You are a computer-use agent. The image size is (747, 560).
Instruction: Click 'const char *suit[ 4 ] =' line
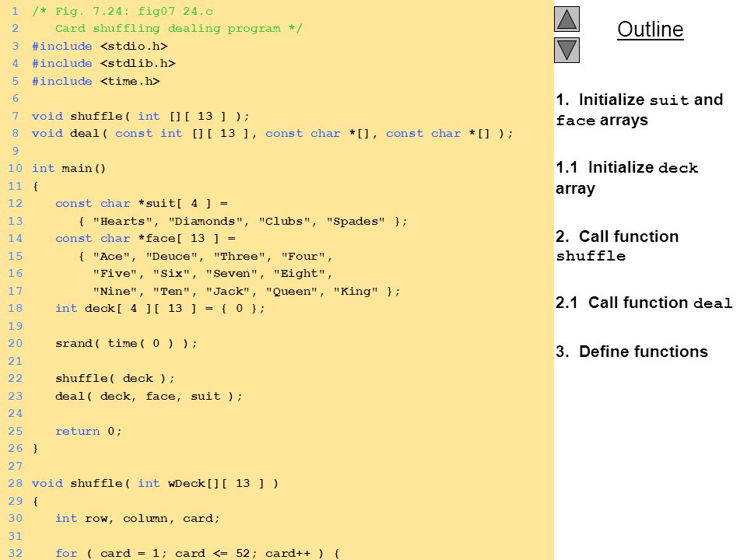point(142,204)
